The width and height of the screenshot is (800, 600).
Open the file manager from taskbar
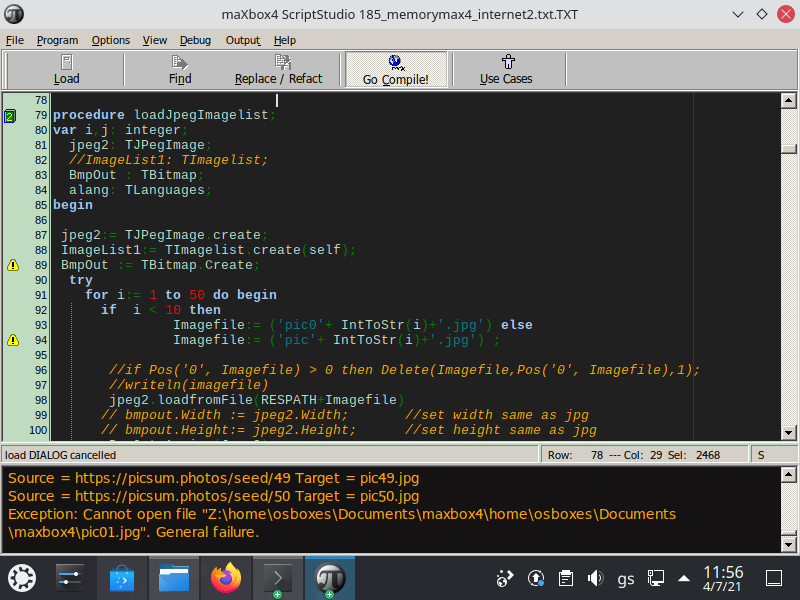click(x=175, y=578)
